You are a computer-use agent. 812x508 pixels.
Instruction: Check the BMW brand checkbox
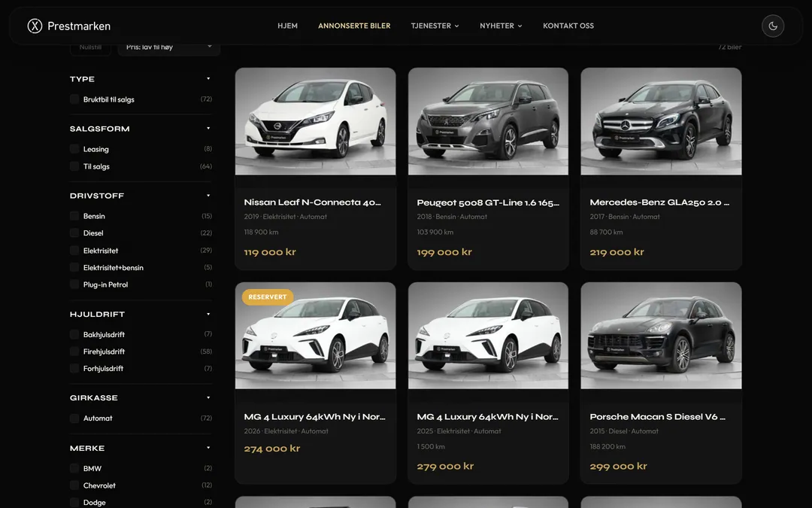pyautogui.click(x=74, y=468)
